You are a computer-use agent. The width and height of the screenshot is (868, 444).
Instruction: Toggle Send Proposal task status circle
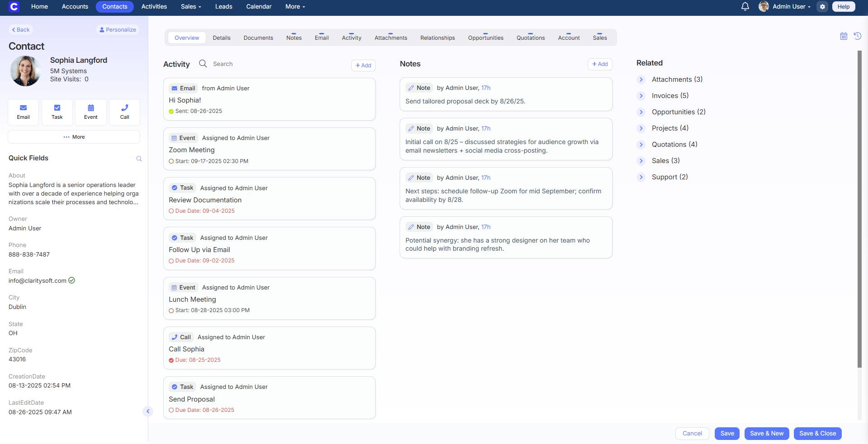[x=171, y=410]
